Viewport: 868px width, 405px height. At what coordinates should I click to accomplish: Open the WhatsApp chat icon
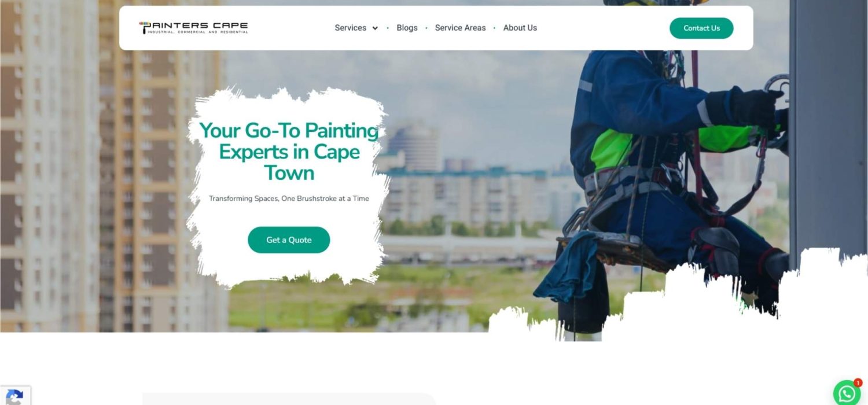847,393
